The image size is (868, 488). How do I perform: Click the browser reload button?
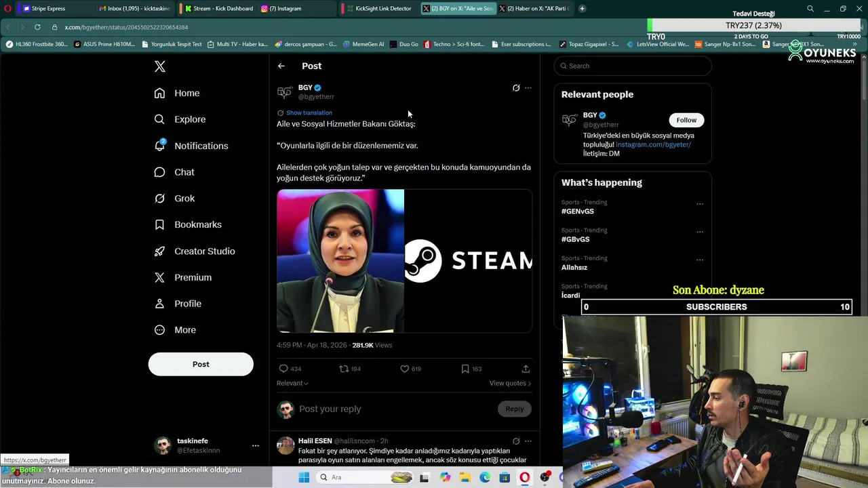click(37, 27)
